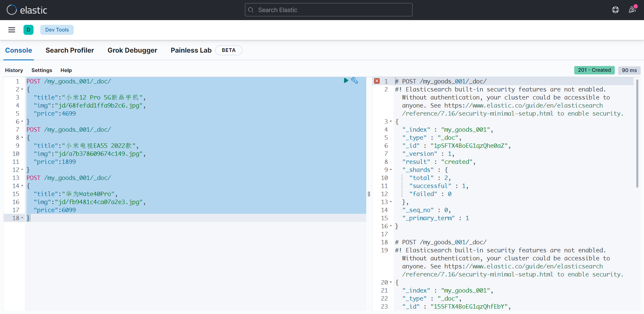
Task: Click the "_seq_no" : 0 output line
Action: 427,210
